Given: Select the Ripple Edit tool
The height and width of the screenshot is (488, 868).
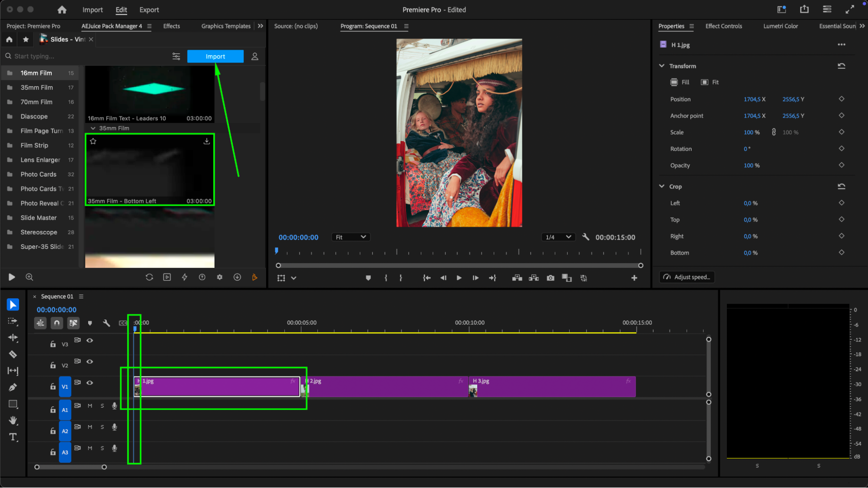Looking at the screenshot, I should click(x=13, y=338).
